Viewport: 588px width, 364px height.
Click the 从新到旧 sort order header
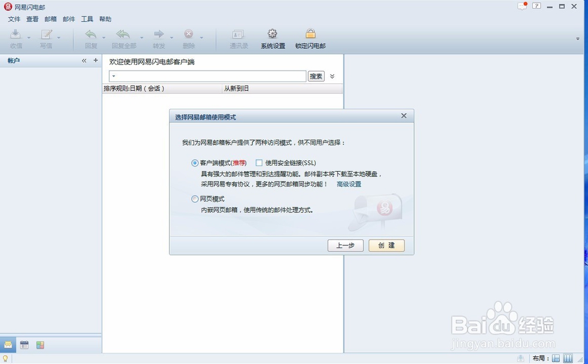pyautogui.click(x=282, y=88)
